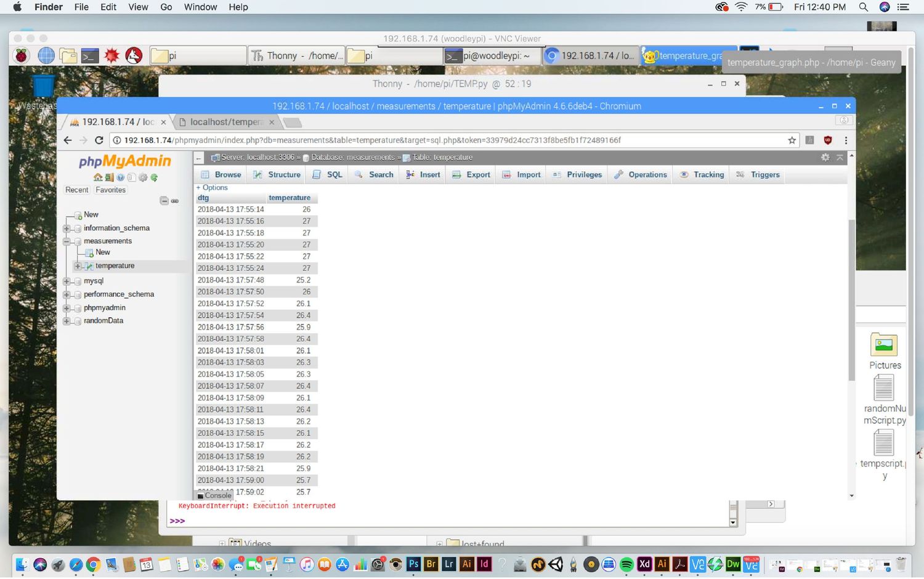924x579 pixels.
Task: Open Finder from the Dock
Action: click(x=22, y=564)
